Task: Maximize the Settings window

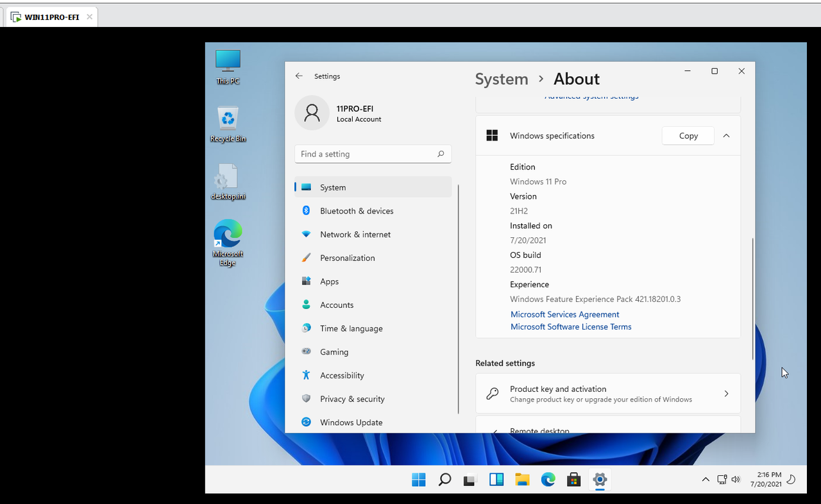Action: click(715, 71)
